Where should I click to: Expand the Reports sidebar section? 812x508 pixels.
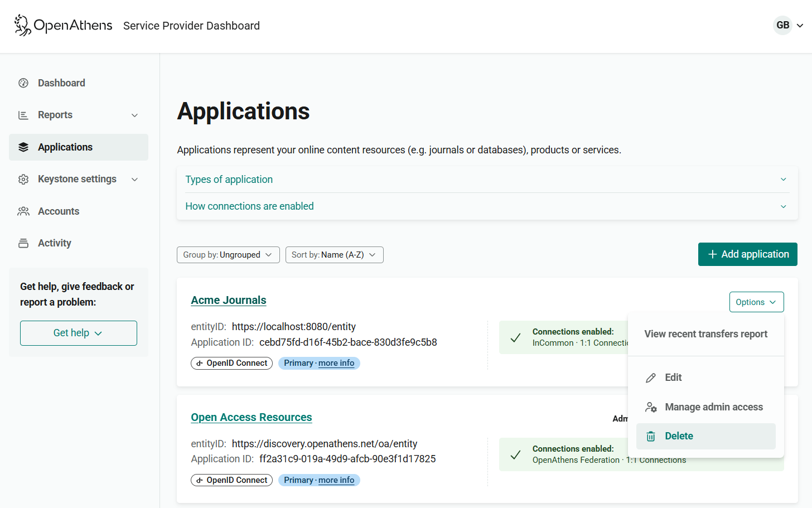point(79,115)
